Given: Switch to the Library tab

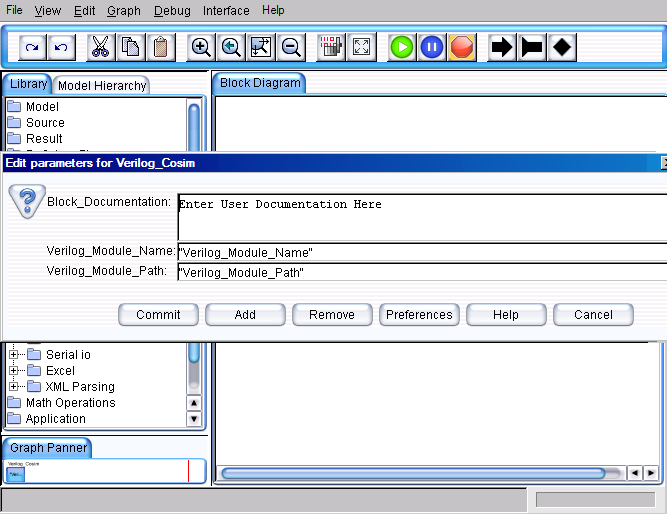Looking at the screenshot, I should tap(28, 84).
